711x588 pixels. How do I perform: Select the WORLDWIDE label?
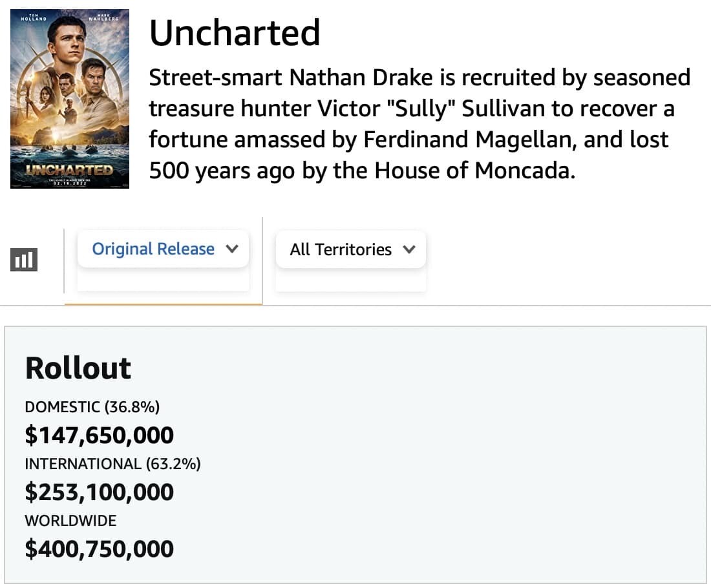coord(70,520)
